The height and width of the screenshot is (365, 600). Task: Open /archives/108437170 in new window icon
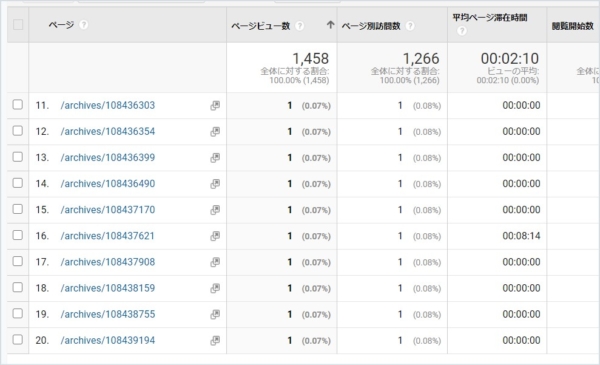(215, 210)
